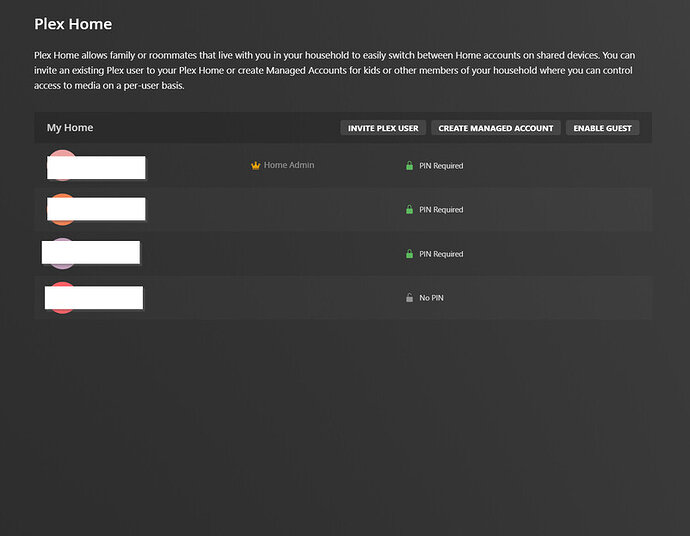Image resolution: width=690 pixels, height=536 pixels.
Task: Click the green lock beside the purple avatar user
Action: (x=409, y=254)
